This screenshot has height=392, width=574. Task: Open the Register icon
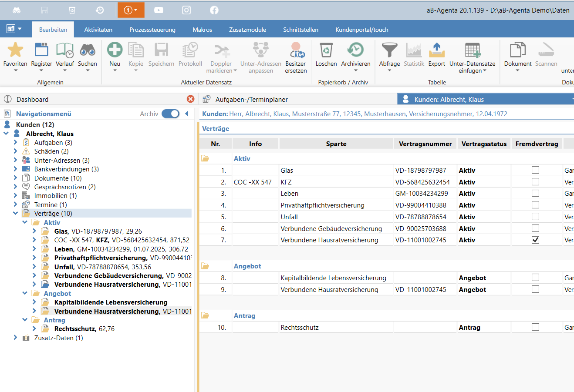click(x=41, y=50)
